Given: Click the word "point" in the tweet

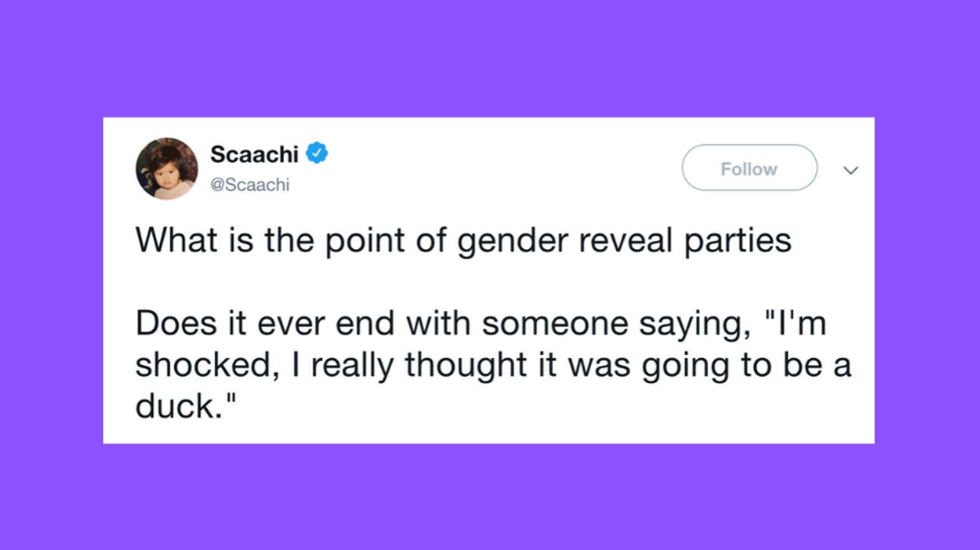Looking at the screenshot, I should tap(364, 242).
